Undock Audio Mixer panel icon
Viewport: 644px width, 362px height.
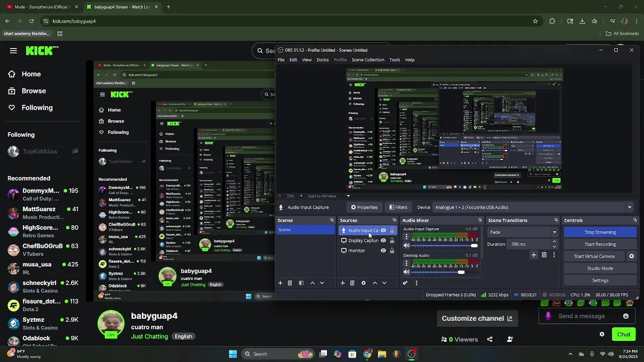(x=480, y=220)
